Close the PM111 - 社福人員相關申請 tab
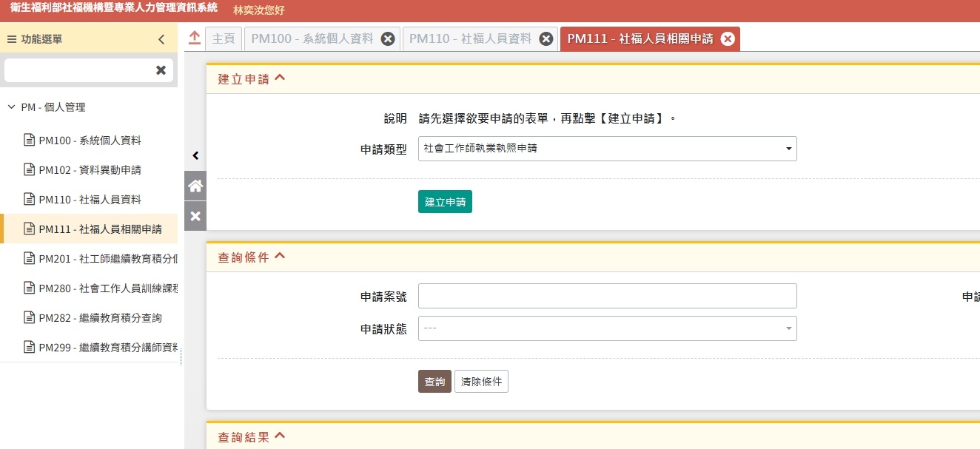 click(728, 39)
